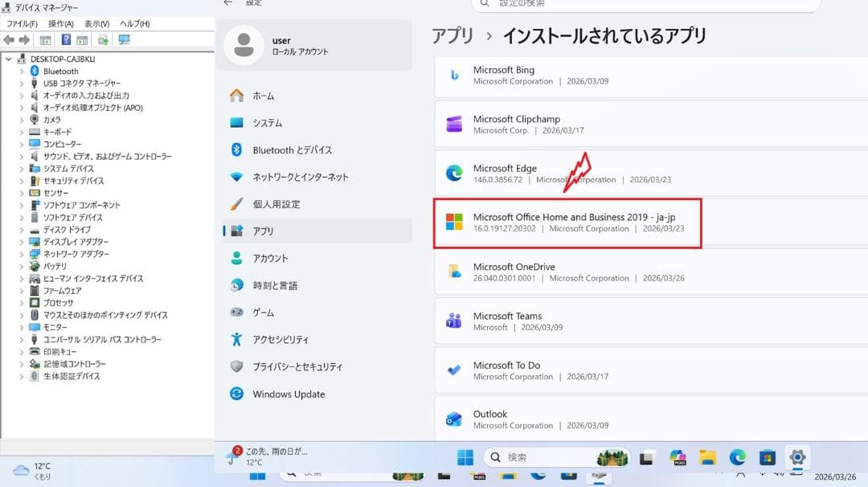Click the scan hardware monitor icon in toolbar
The height and width of the screenshot is (487, 868).
(x=124, y=40)
